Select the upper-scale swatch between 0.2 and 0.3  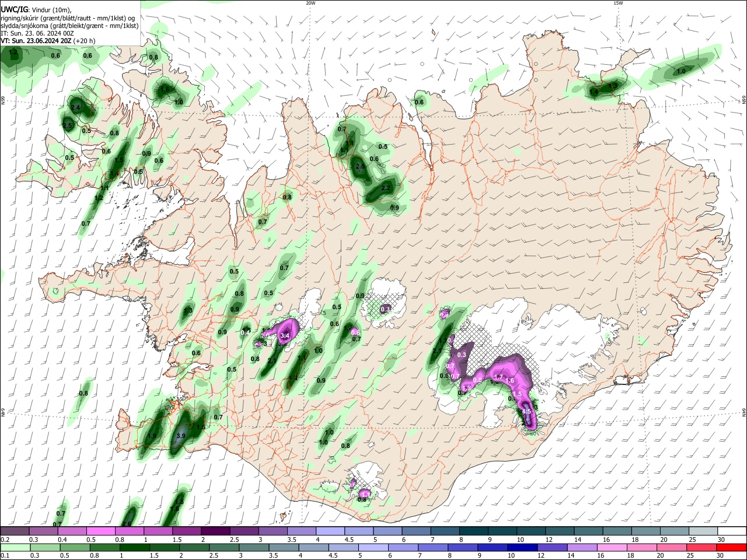(15, 531)
